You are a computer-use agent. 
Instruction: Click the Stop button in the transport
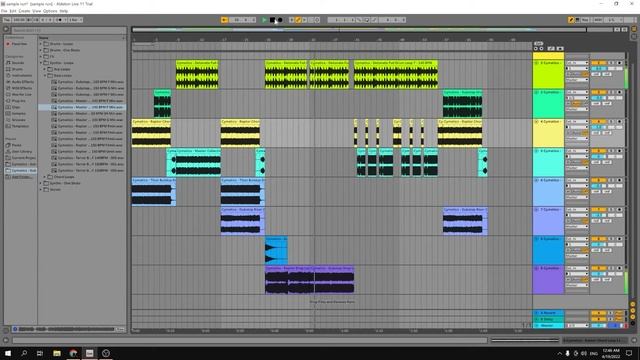pos(272,20)
